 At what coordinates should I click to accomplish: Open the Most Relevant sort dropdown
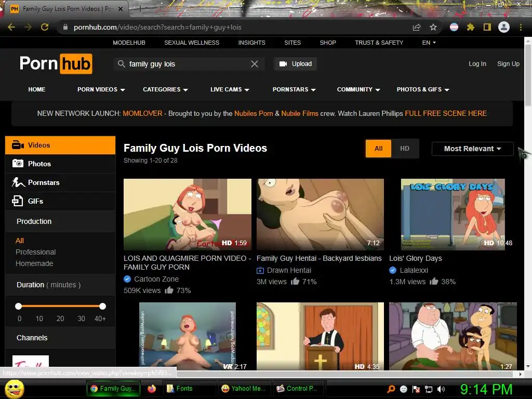[472, 149]
